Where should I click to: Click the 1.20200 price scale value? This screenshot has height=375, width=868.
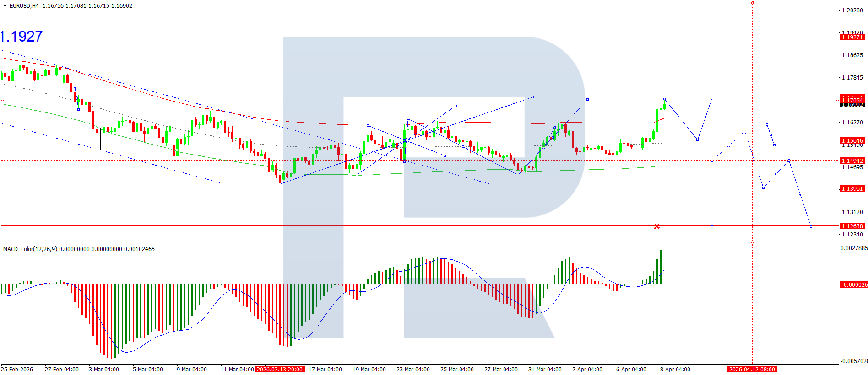[x=852, y=11]
